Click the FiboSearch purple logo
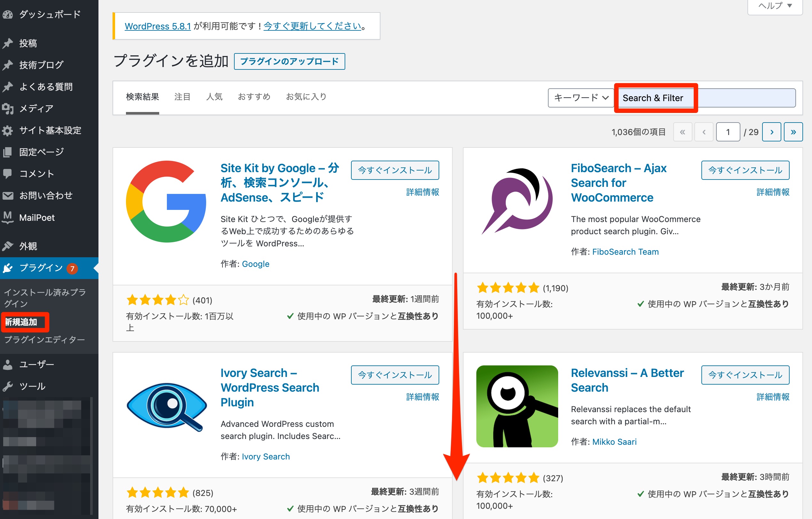812x519 pixels. [517, 202]
